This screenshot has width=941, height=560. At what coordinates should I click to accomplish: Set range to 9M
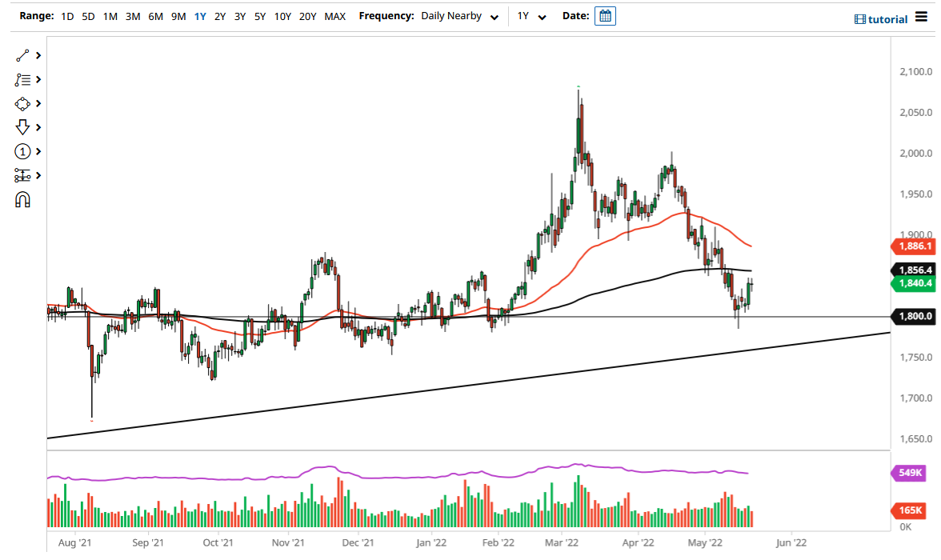click(178, 16)
